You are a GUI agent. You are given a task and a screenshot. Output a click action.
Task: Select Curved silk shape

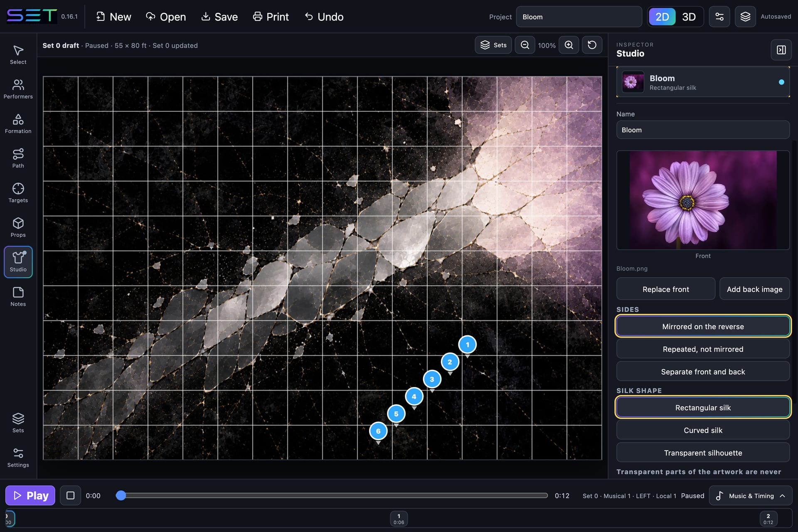703,430
